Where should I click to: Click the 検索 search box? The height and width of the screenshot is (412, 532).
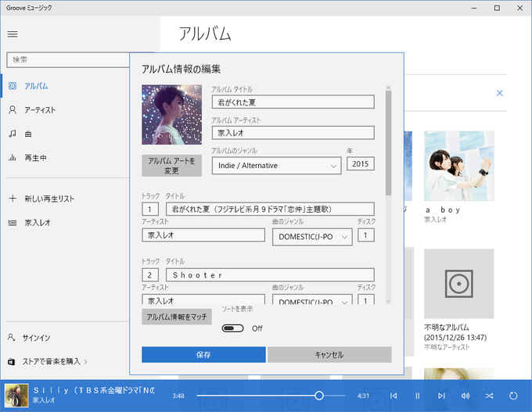click(x=68, y=59)
